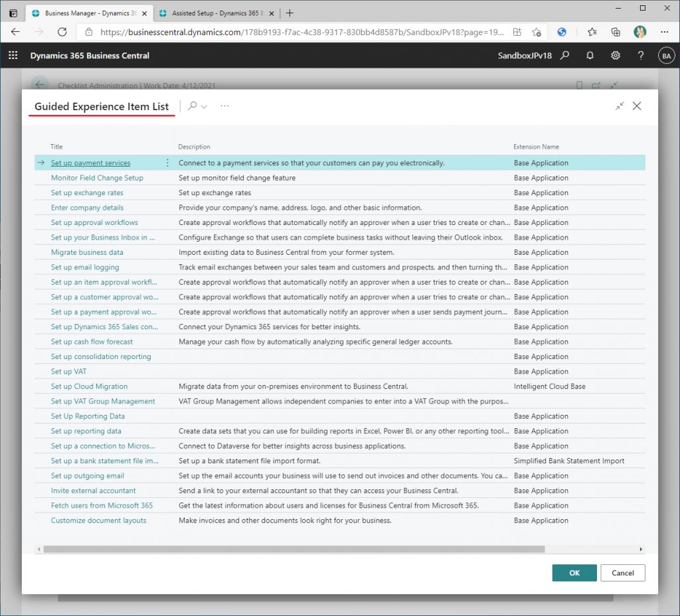Open the notifications bell
Viewport: 680px width, 616px height.
coord(590,56)
